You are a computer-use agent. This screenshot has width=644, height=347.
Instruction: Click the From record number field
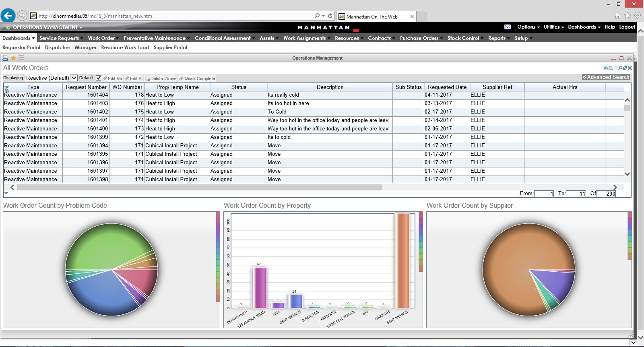(x=544, y=194)
